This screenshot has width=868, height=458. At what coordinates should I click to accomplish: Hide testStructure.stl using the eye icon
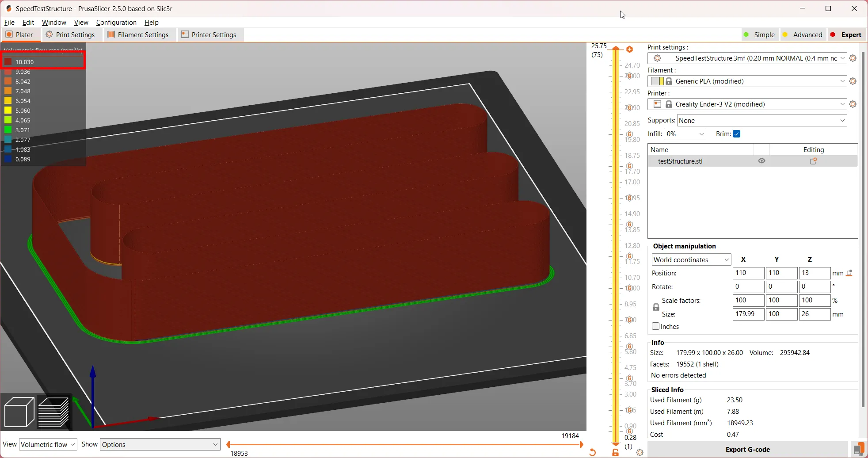(761, 161)
